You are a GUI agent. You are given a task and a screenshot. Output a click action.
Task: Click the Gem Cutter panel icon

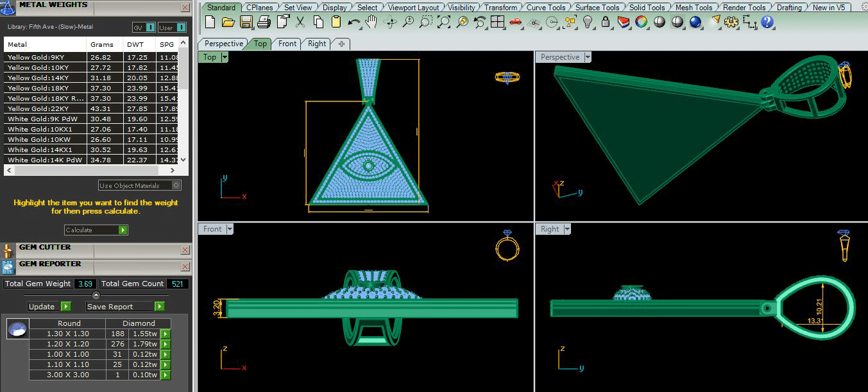[x=8, y=250]
